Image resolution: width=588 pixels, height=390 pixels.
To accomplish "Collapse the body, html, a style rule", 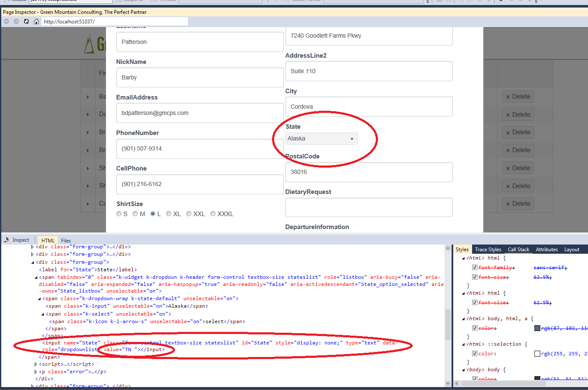I will pyautogui.click(x=463, y=319).
